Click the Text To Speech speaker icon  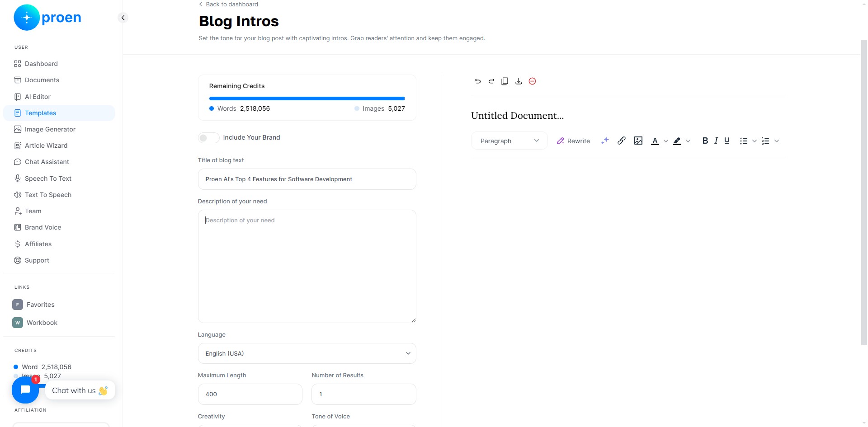18,195
